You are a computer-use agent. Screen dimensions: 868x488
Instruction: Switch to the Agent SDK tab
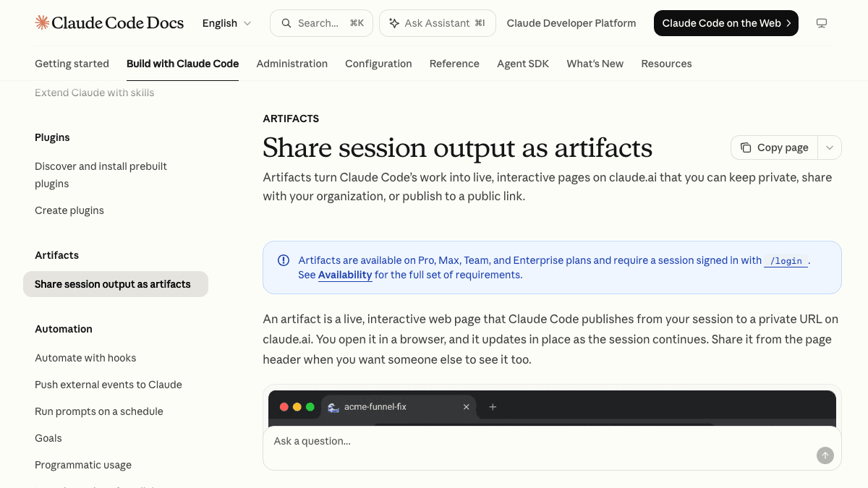click(x=523, y=64)
